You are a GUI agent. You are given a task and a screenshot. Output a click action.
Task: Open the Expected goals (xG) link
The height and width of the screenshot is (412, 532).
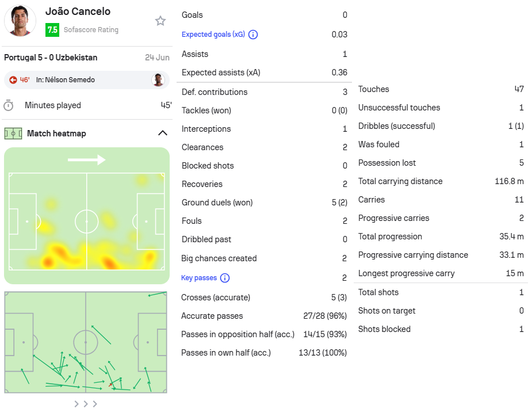coord(213,35)
